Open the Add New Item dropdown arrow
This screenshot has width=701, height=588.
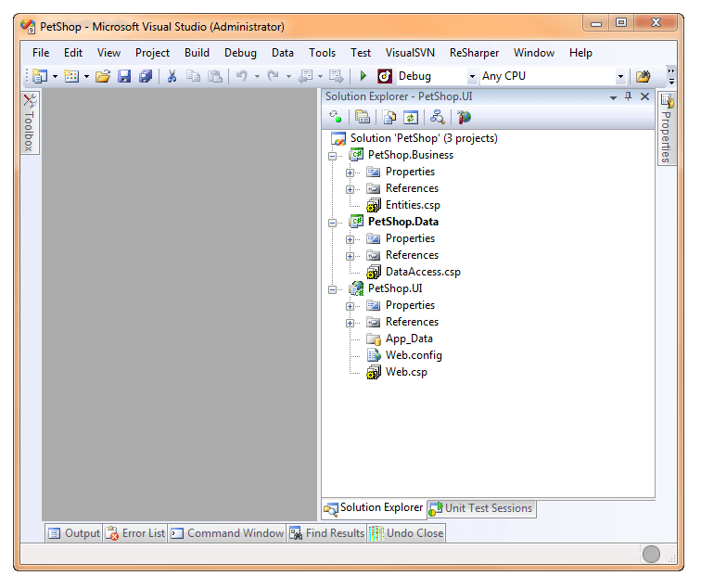86,76
